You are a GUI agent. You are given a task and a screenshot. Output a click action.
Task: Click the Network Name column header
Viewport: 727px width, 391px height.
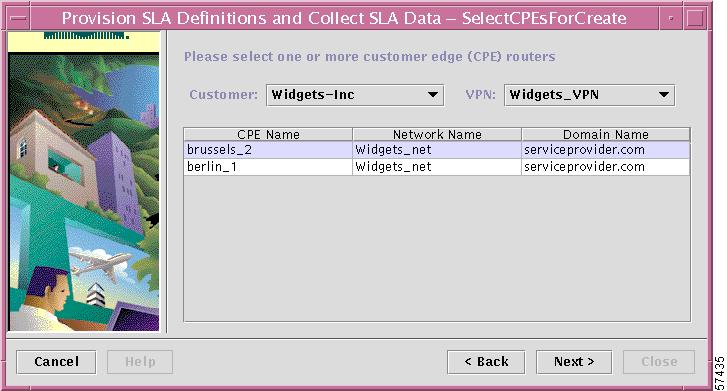tap(437, 135)
